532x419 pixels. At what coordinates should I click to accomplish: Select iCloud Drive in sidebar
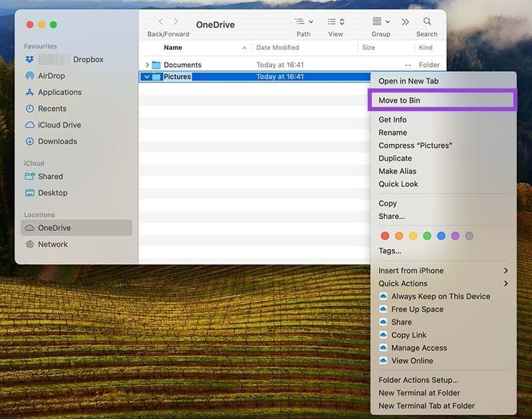[x=59, y=125]
